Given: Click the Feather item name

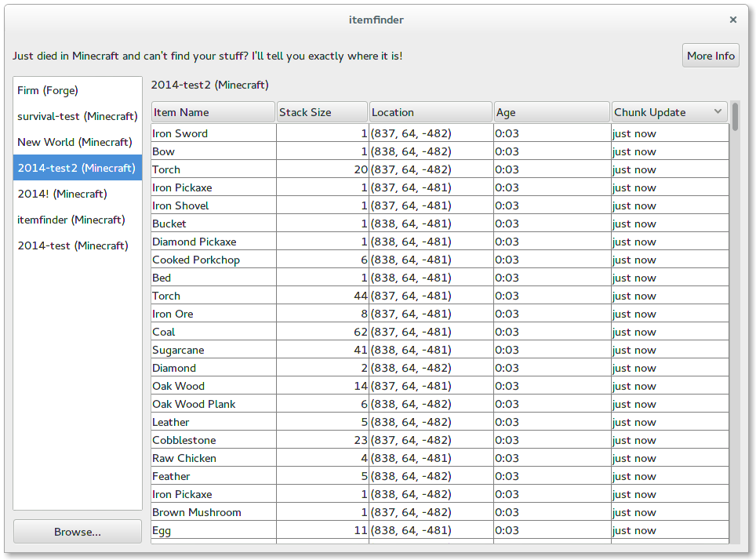Looking at the screenshot, I should [x=171, y=476].
